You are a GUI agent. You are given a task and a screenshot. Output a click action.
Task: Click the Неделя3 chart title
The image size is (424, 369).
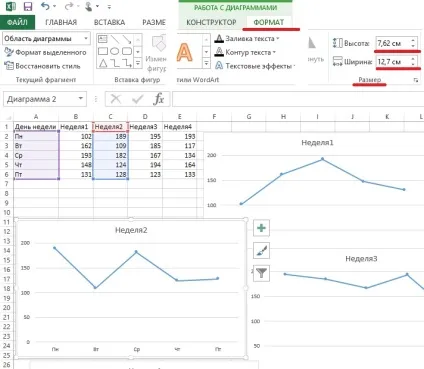coord(361,259)
